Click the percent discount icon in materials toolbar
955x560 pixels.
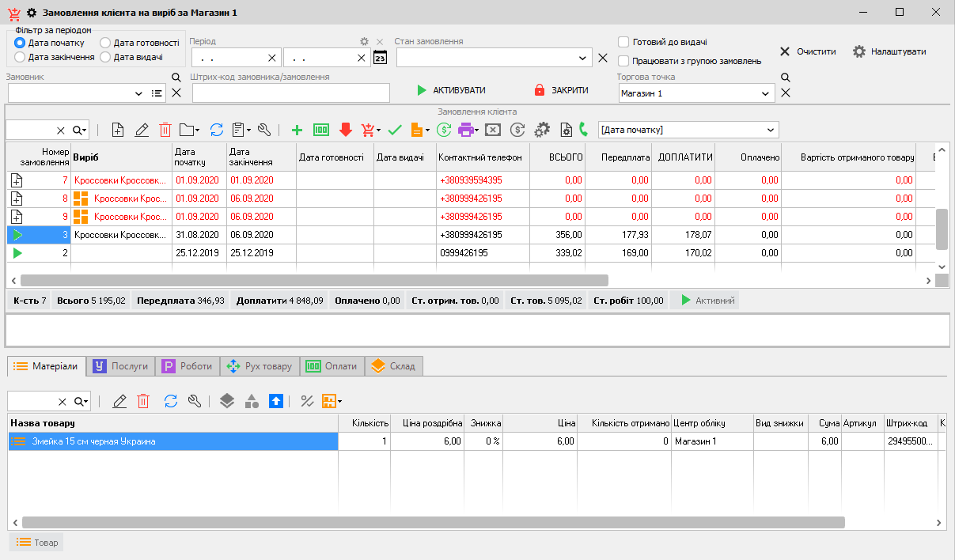(x=307, y=401)
